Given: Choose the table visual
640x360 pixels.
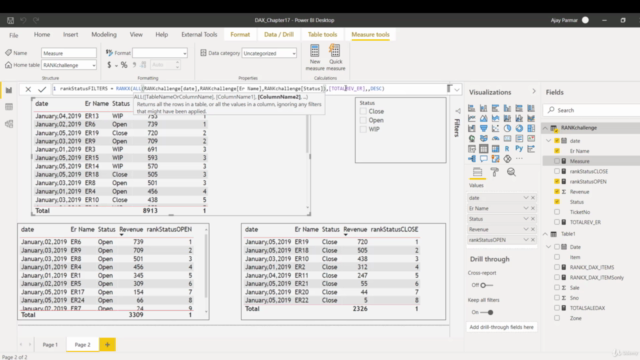Looking at the screenshot, I should click(483, 149).
